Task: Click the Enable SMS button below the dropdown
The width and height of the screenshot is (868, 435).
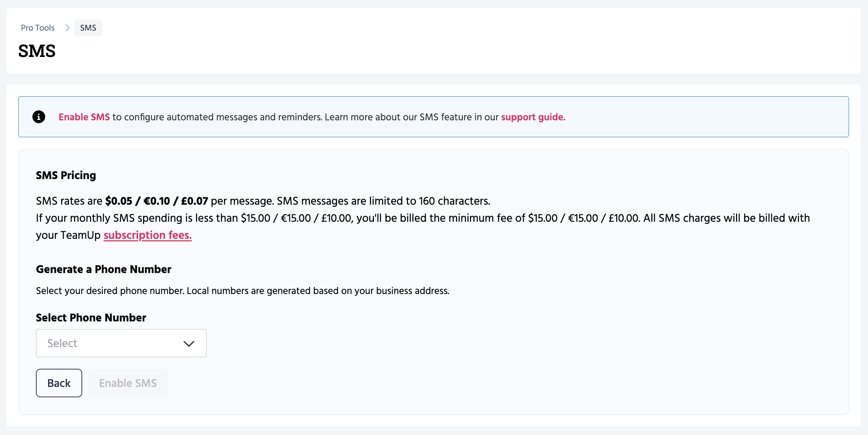Action: pyautogui.click(x=128, y=383)
